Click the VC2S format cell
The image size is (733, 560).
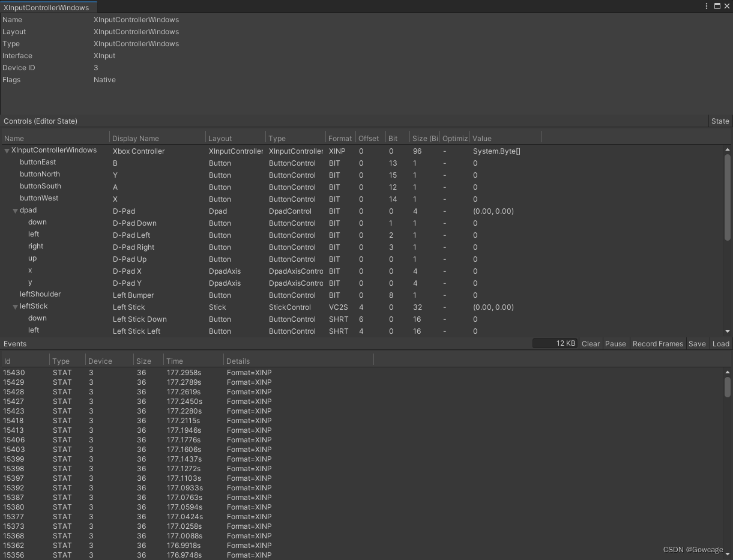(338, 307)
